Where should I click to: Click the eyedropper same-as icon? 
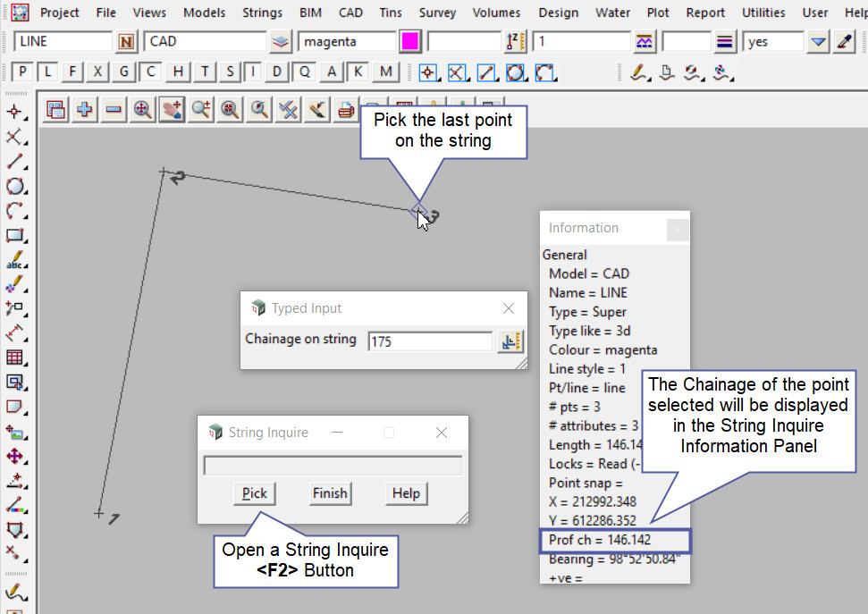(x=844, y=42)
